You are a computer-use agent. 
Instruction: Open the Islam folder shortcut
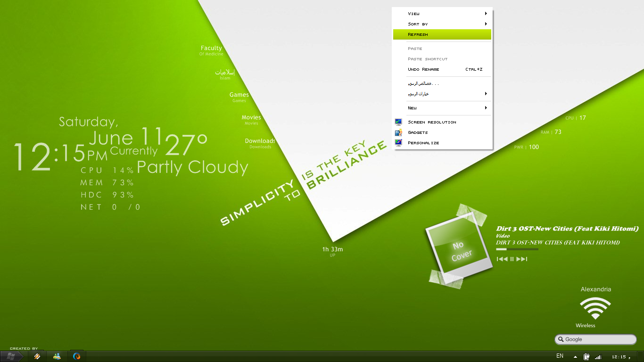[225, 74]
